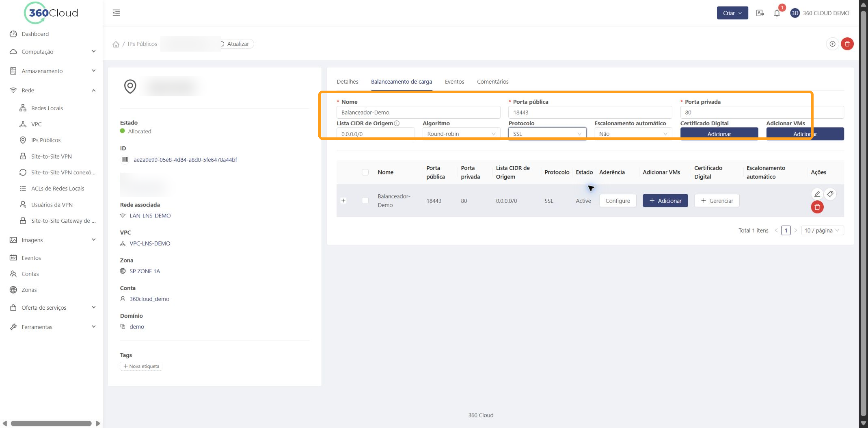Select the Balanceamento de carga tab
Screen dimensions: 868x428
point(402,82)
